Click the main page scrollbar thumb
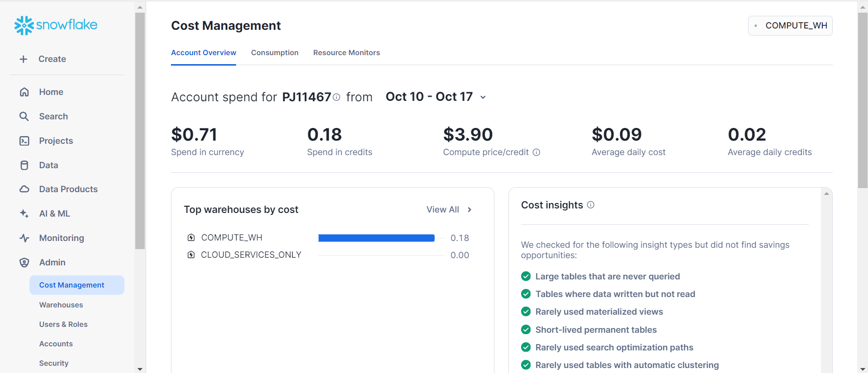Viewport: 868px width, 373px height. tap(863, 100)
